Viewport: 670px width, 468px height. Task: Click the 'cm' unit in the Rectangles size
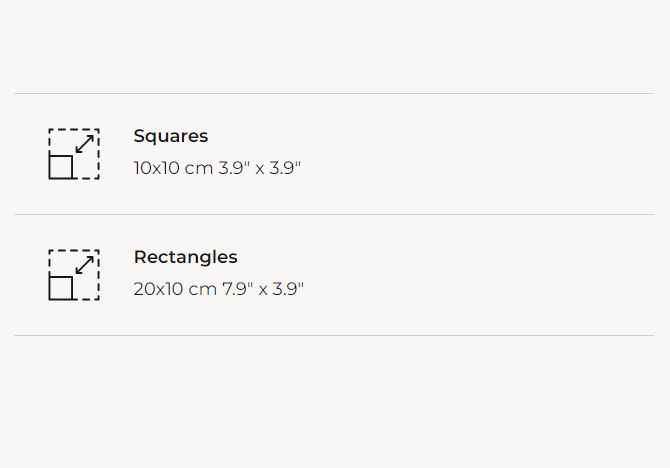pos(203,289)
